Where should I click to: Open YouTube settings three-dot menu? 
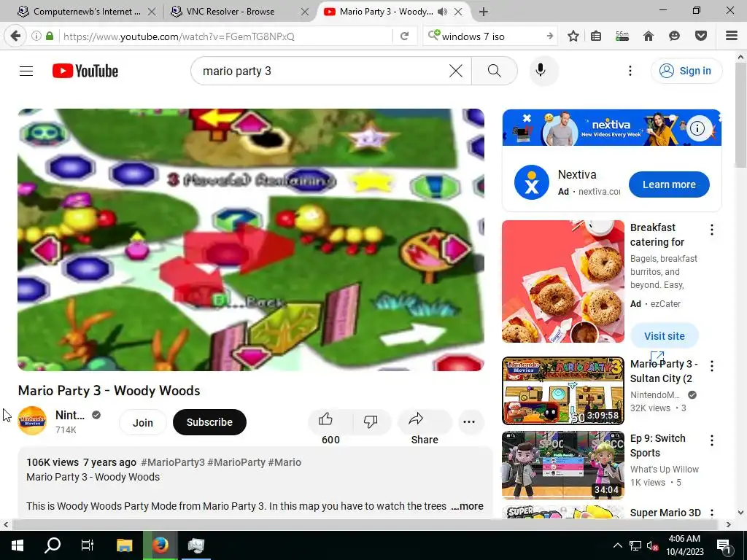coord(630,71)
